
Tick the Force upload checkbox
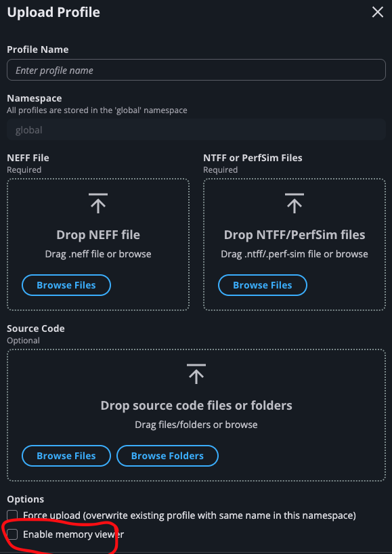coord(12,515)
